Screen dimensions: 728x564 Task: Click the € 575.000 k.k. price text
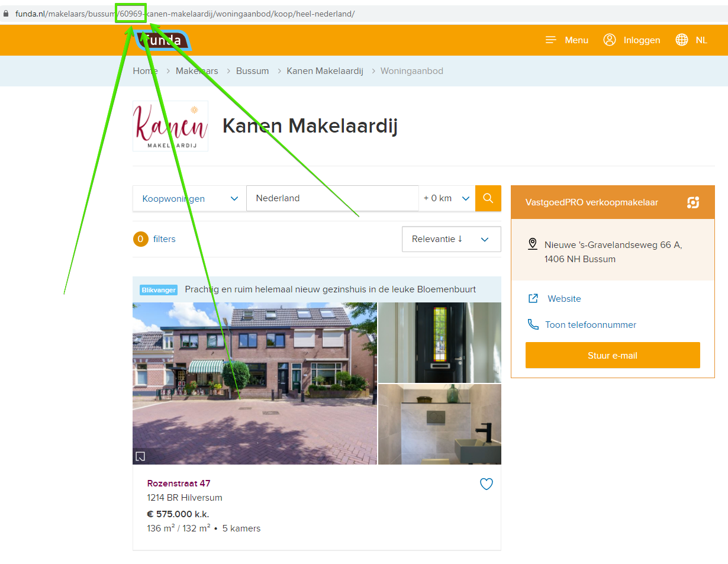pos(178,514)
